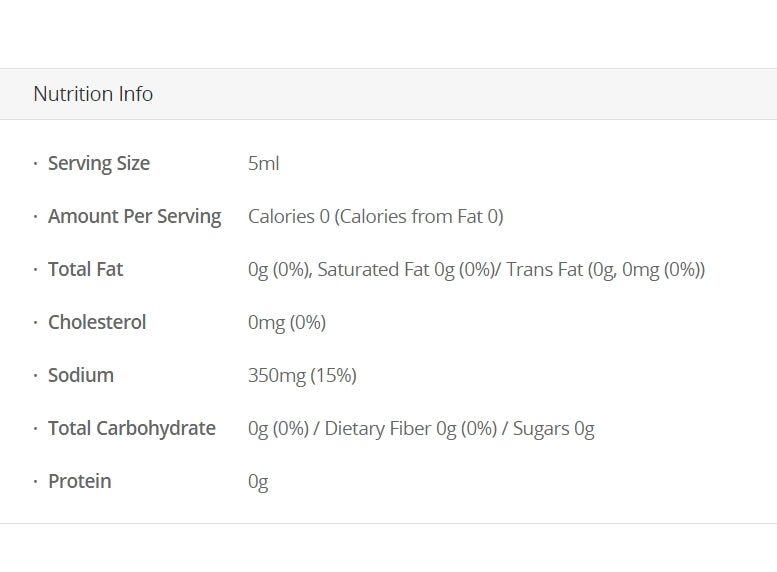Click the Total Fat label
777x572 pixels.
point(85,269)
